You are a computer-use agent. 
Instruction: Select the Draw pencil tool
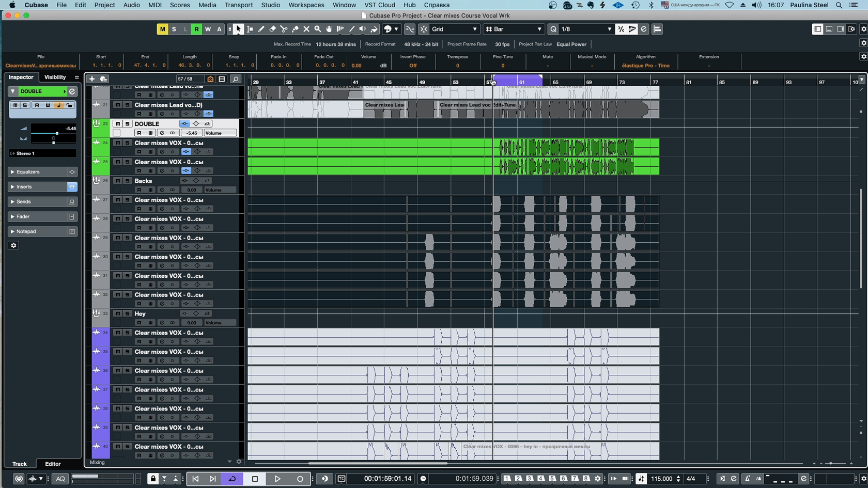[x=261, y=29]
